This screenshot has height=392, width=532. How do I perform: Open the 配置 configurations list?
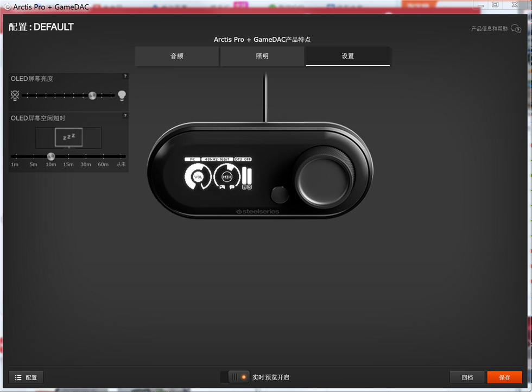click(x=26, y=377)
